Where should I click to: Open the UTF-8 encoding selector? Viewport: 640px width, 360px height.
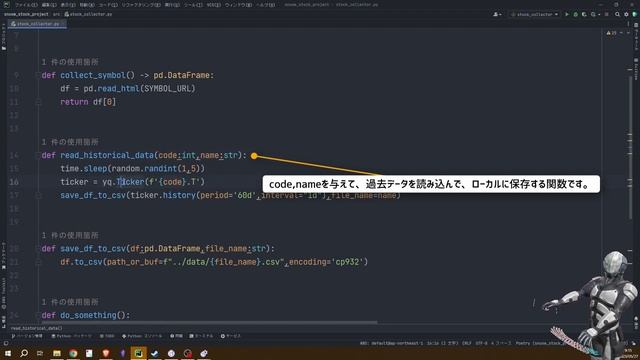pyautogui.click(x=481, y=343)
